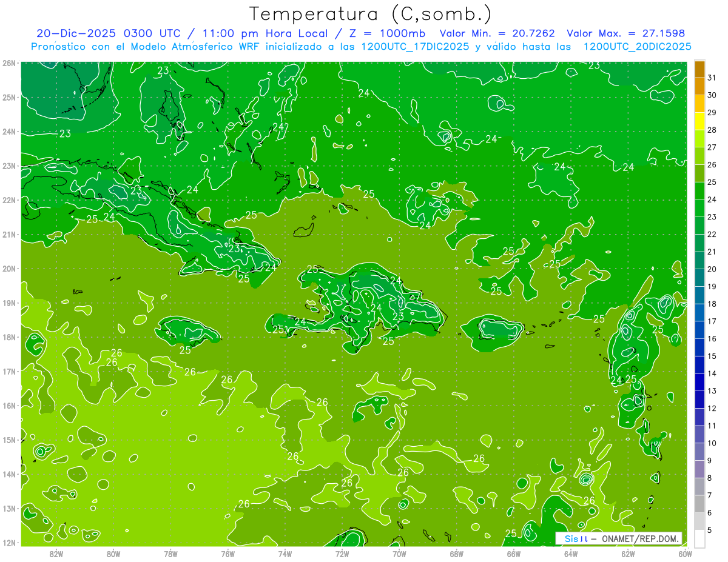Click the legend scale label '27'

712,147
